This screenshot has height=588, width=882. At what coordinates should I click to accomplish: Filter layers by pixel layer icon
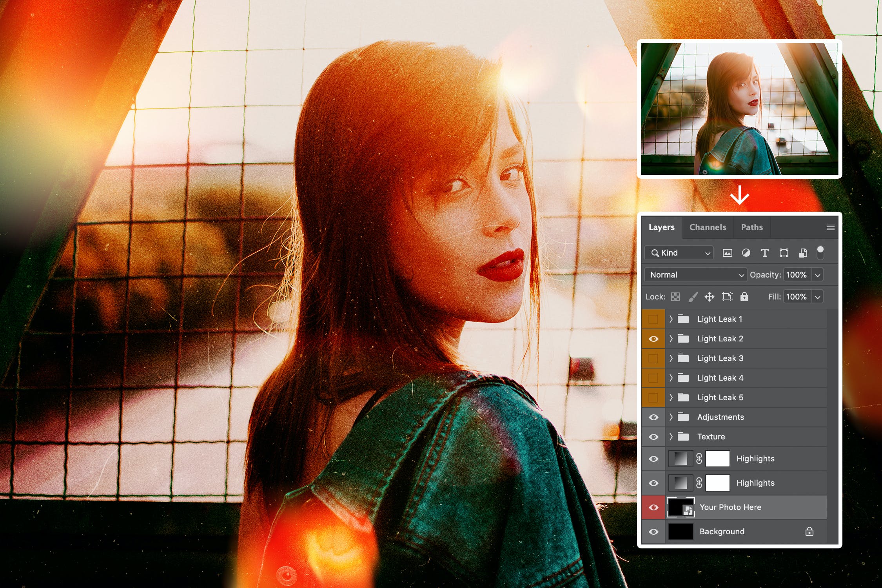pos(727,253)
